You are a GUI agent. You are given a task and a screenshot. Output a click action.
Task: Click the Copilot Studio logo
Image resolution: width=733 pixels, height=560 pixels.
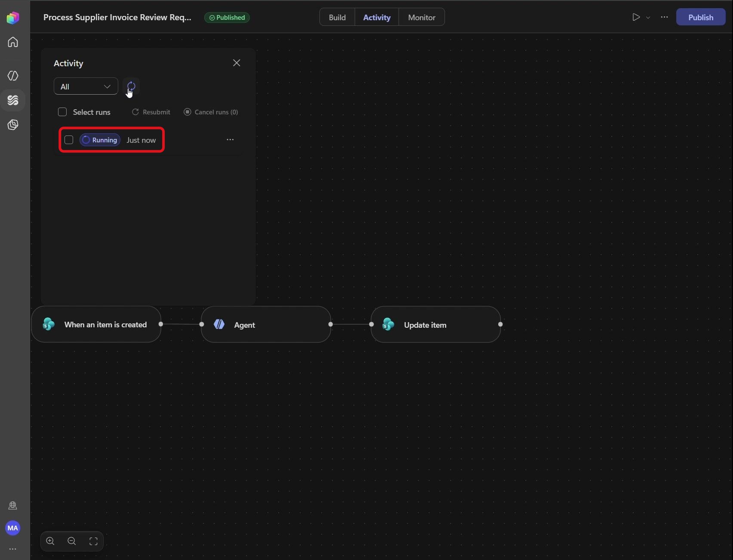click(13, 18)
